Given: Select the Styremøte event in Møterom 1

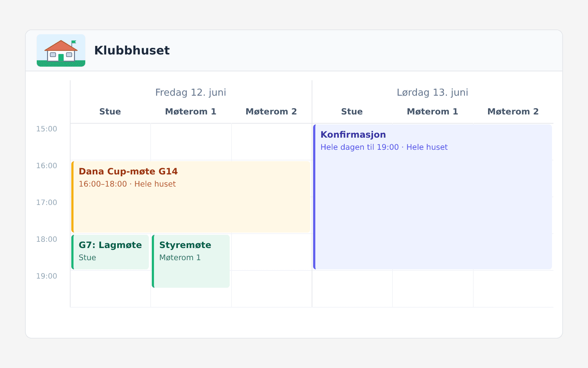Looking at the screenshot, I should [x=191, y=261].
